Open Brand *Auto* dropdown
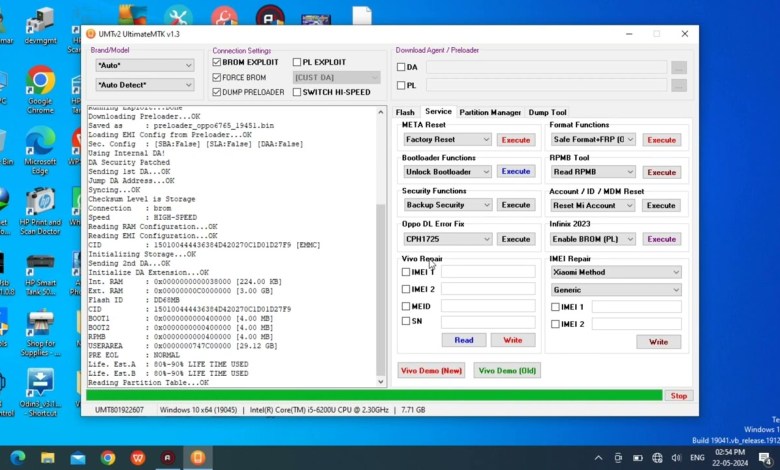Image resolution: width=780 pixels, height=470 pixels. tap(144, 65)
